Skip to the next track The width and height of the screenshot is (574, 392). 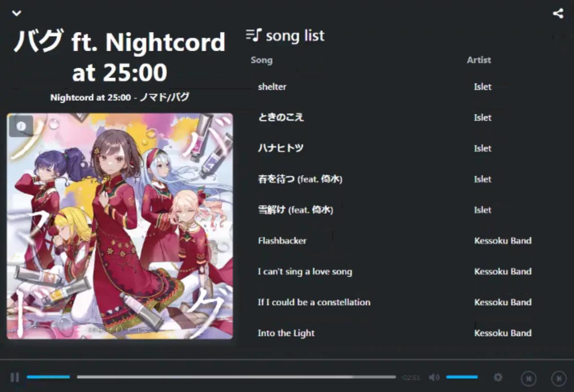point(559,379)
